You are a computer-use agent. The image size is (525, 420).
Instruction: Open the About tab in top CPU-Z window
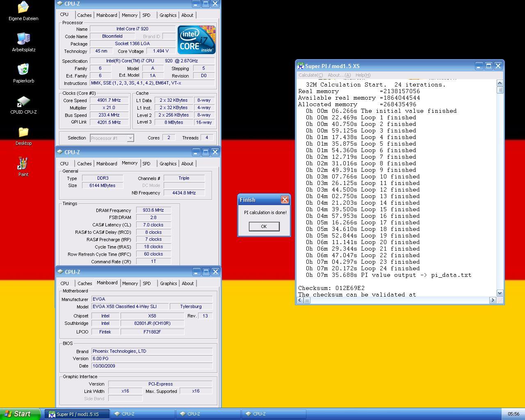[x=187, y=15]
